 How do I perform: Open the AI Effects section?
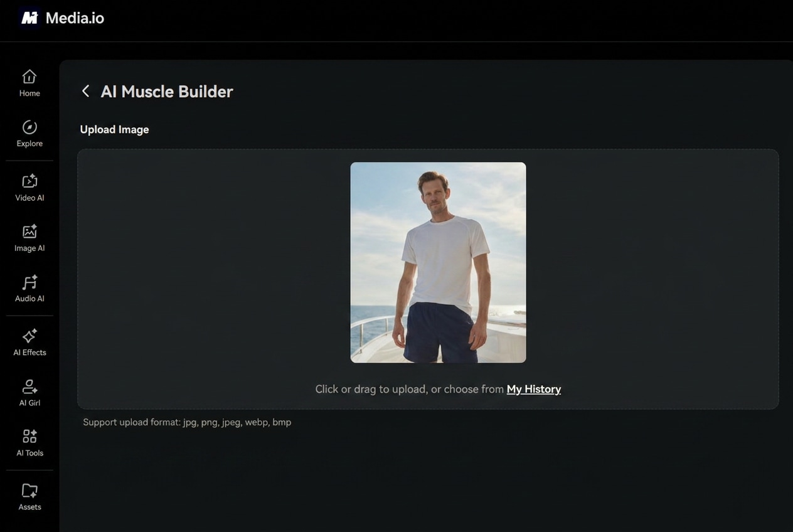[x=29, y=343]
